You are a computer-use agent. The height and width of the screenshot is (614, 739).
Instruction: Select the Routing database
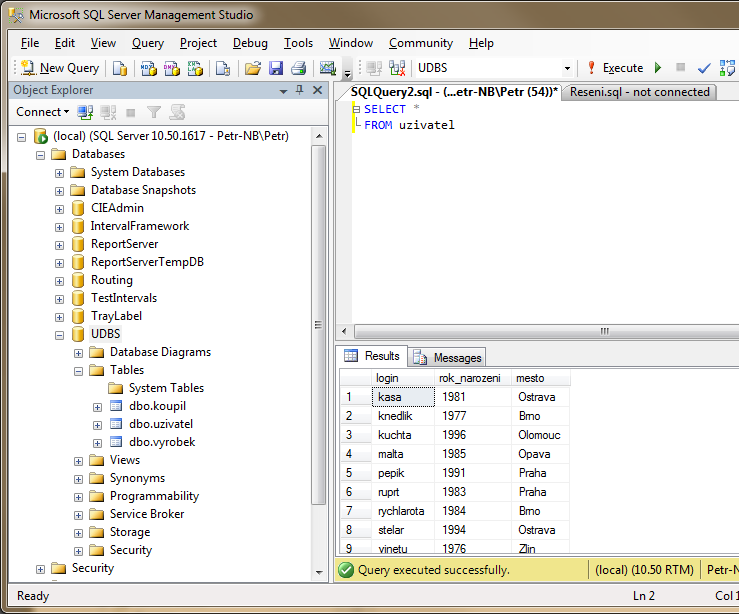click(x=112, y=280)
